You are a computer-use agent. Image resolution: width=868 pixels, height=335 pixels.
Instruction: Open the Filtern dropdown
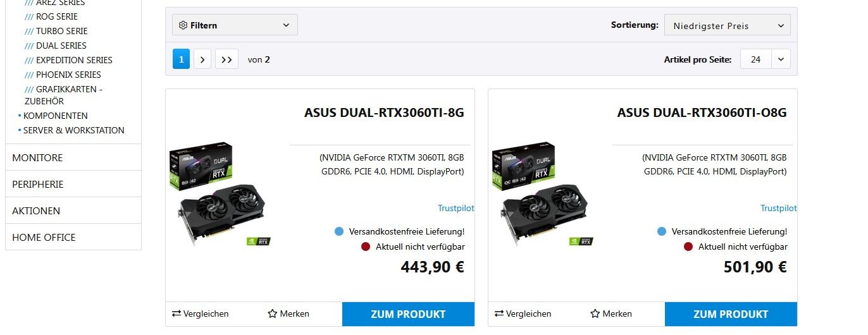click(x=235, y=25)
